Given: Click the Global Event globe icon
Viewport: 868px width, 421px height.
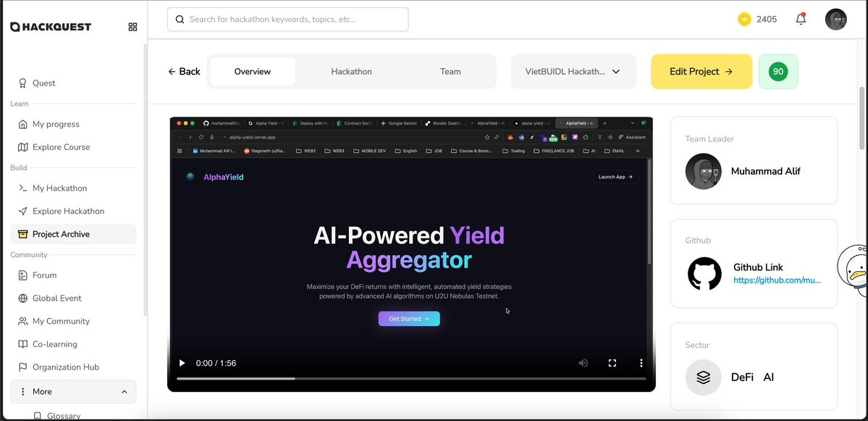Looking at the screenshot, I should 22,298.
